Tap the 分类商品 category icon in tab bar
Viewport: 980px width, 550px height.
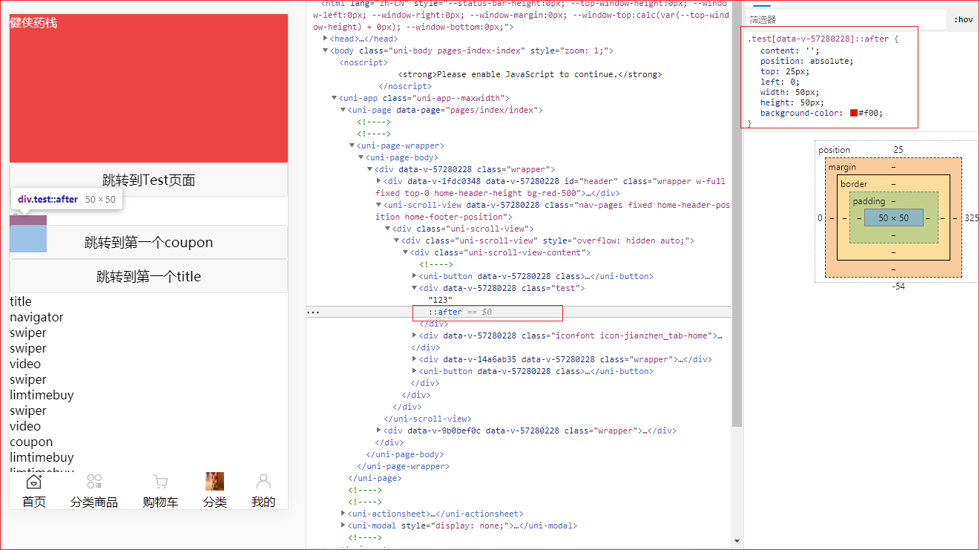(x=94, y=482)
